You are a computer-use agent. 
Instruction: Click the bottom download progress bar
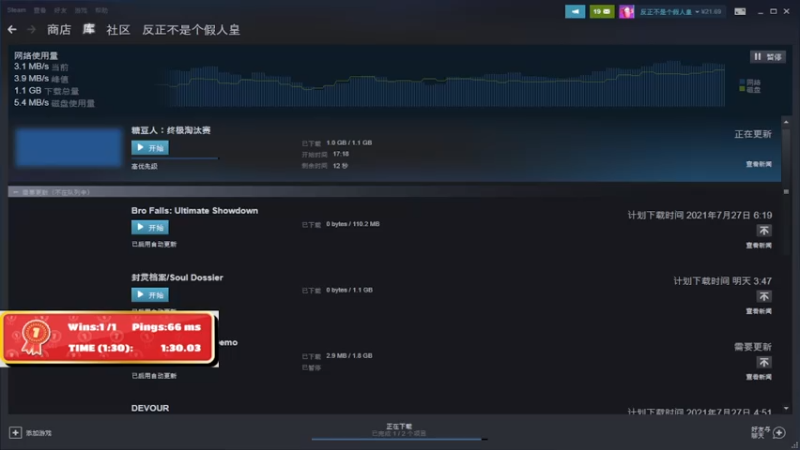tap(399, 439)
